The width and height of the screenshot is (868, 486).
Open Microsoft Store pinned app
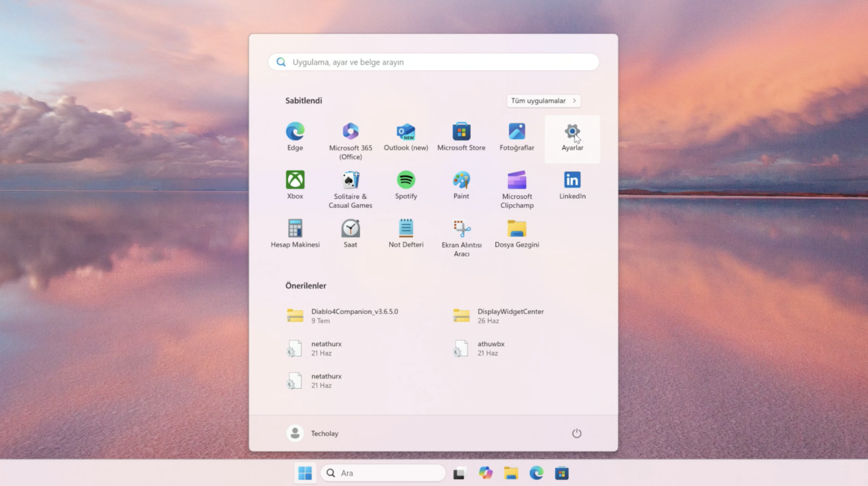coord(461,137)
